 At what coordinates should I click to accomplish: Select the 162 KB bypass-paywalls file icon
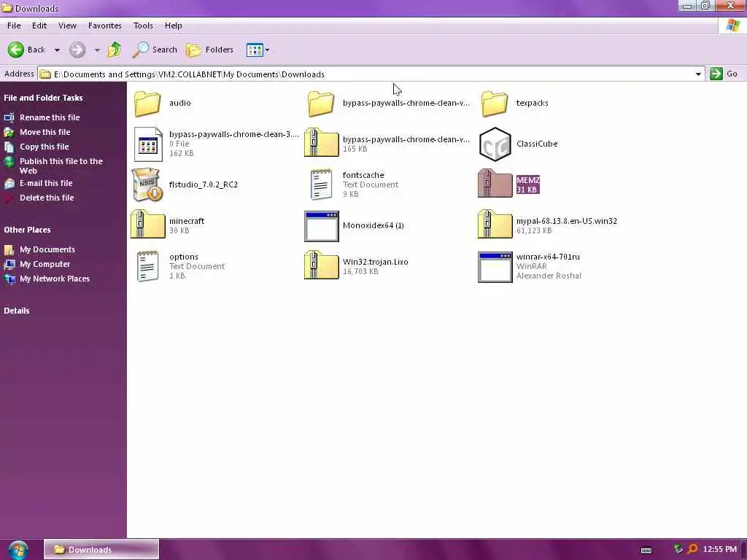(147, 144)
